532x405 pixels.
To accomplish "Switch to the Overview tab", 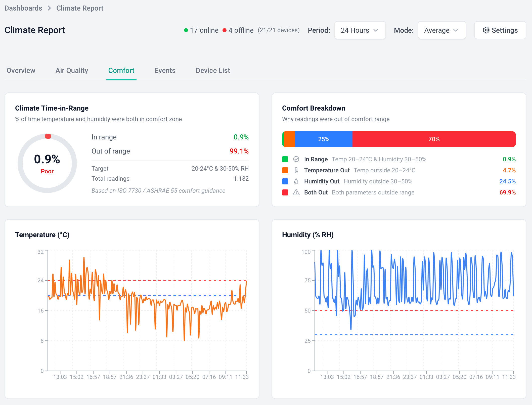I will coord(21,71).
